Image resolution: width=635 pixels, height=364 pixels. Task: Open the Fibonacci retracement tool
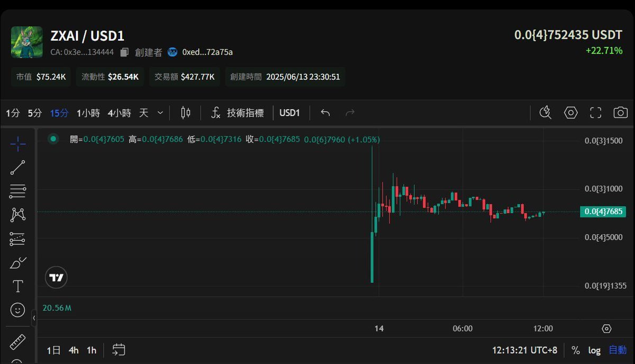point(18,191)
